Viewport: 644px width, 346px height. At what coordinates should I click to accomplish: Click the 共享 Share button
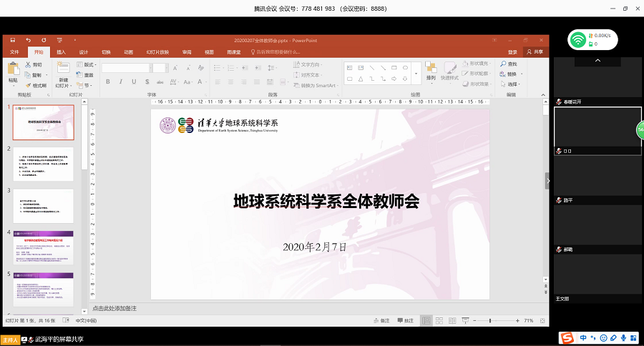(535, 51)
